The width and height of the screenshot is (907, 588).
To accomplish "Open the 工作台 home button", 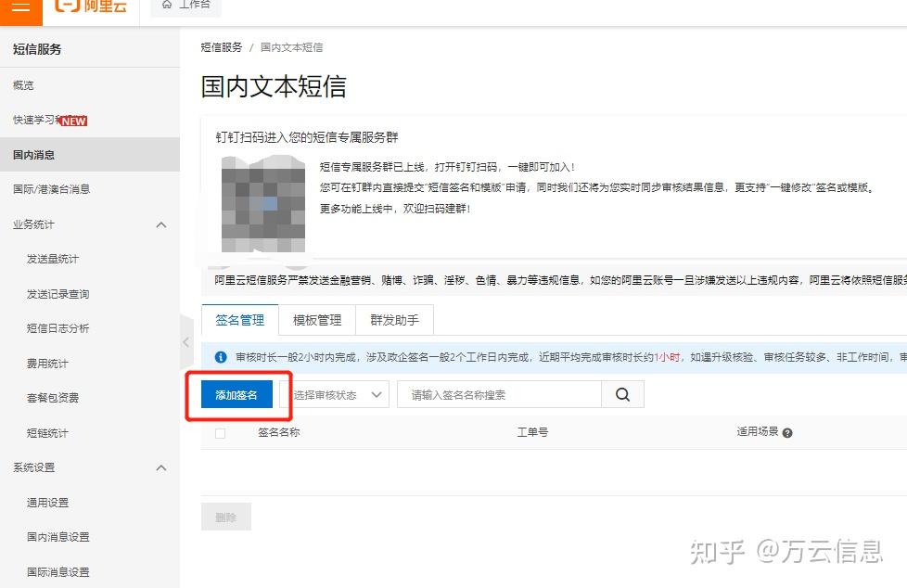I will (185, 6).
